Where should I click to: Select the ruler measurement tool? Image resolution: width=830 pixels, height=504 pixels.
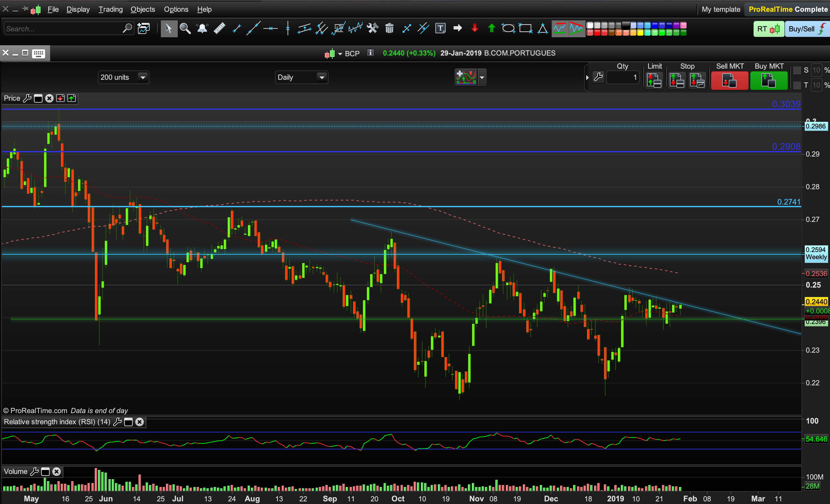tap(219, 29)
